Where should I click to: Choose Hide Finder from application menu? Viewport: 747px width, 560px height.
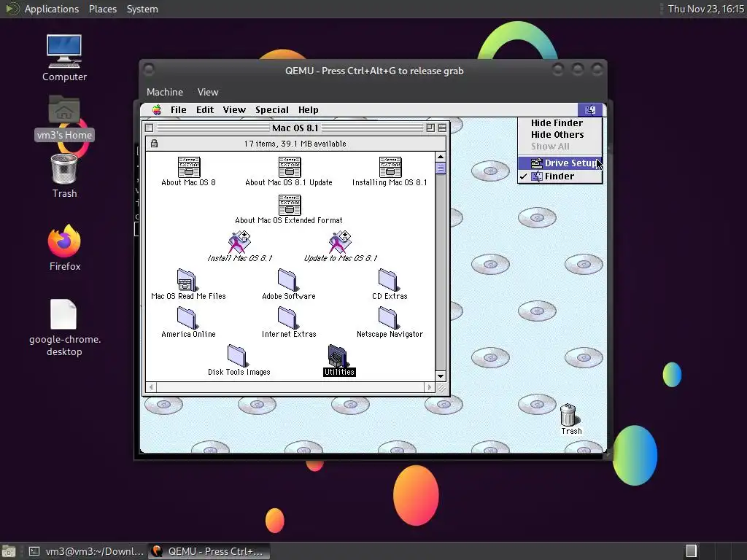560,122
